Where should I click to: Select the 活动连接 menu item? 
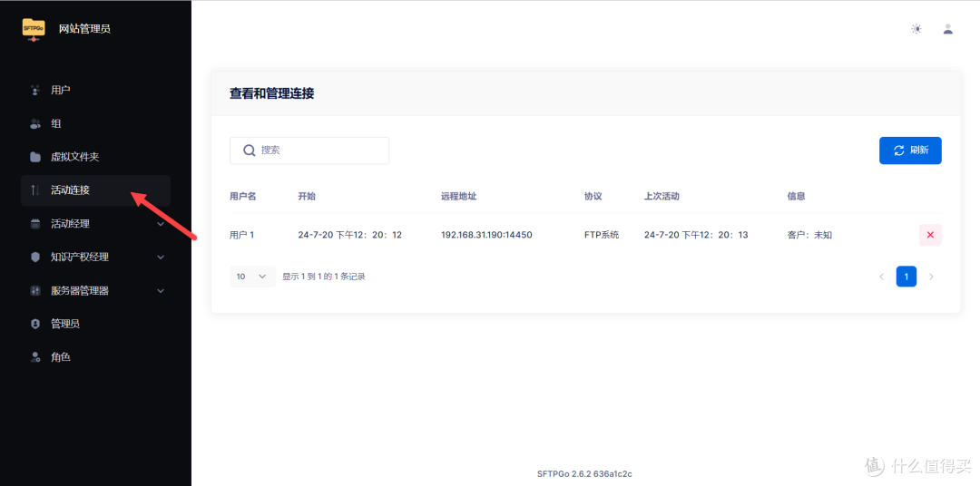(95, 190)
